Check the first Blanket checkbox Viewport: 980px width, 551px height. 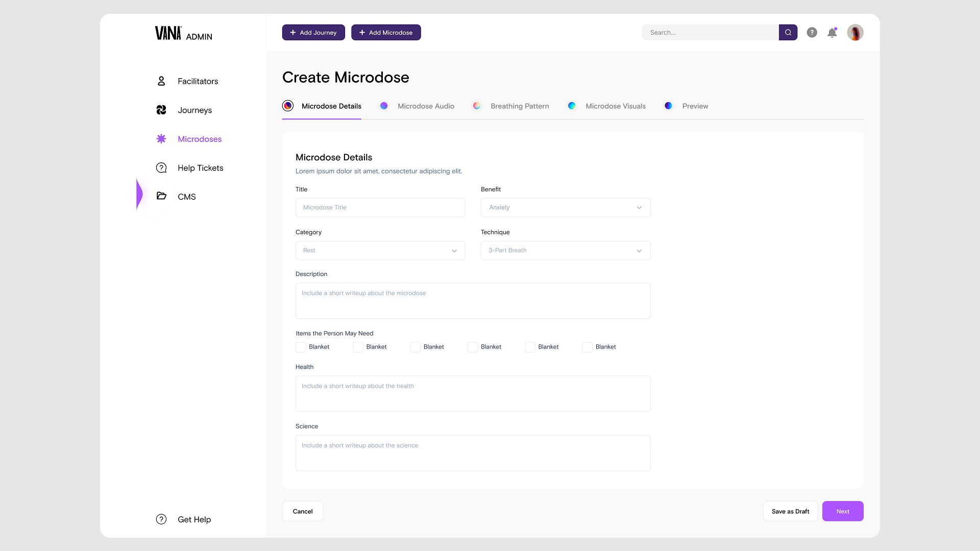pos(301,347)
